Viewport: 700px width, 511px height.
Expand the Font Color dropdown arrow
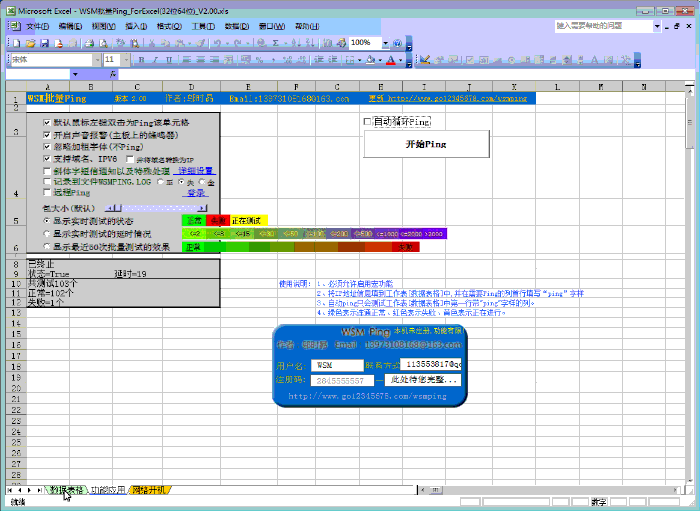pyautogui.click(x=400, y=60)
